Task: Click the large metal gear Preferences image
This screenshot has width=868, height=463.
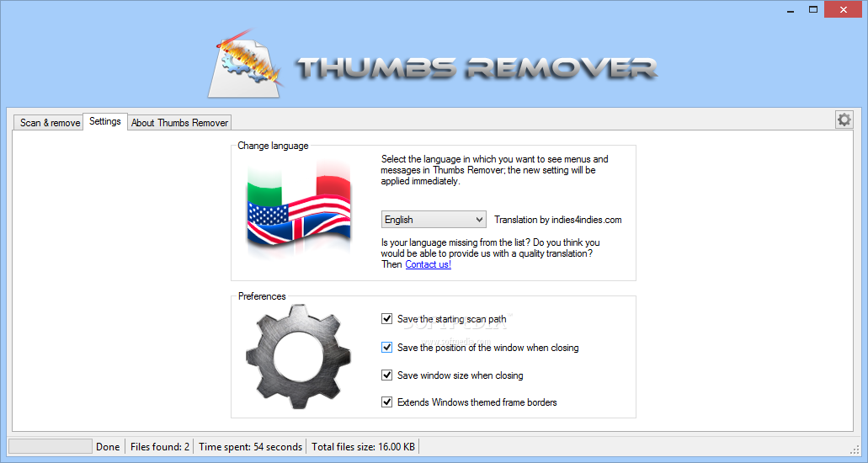Action: (298, 357)
